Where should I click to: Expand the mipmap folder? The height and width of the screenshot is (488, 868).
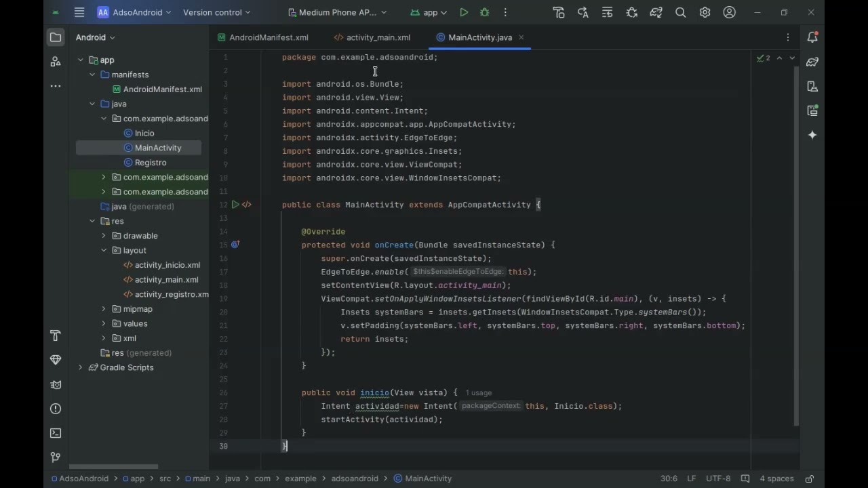pyautogui.click(x=104, y=309)
